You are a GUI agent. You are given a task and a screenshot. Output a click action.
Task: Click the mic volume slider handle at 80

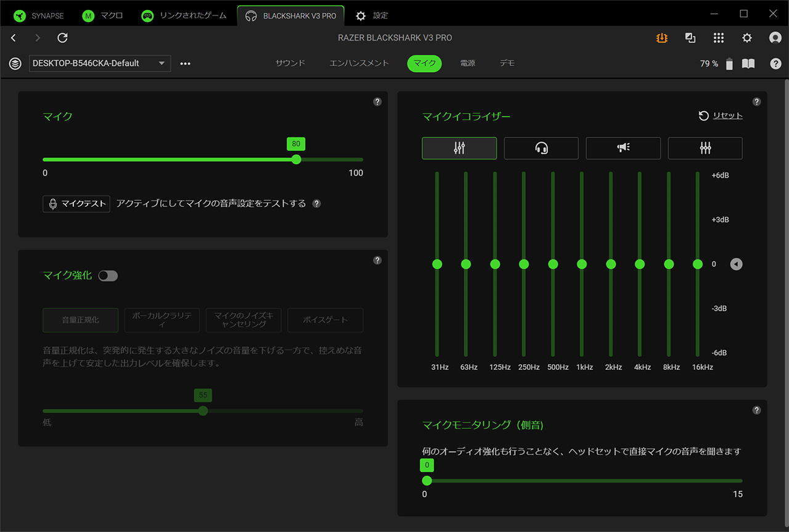tap(296, 159)
